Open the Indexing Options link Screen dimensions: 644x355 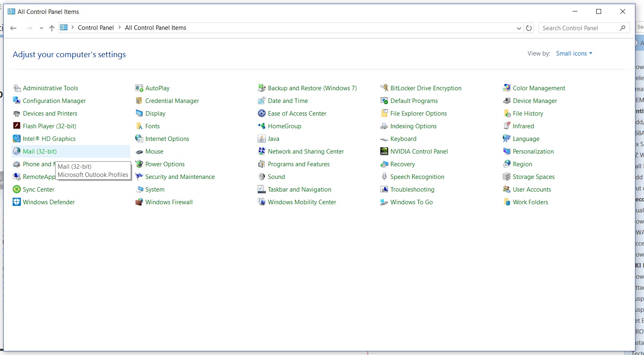tap(413, 126)
